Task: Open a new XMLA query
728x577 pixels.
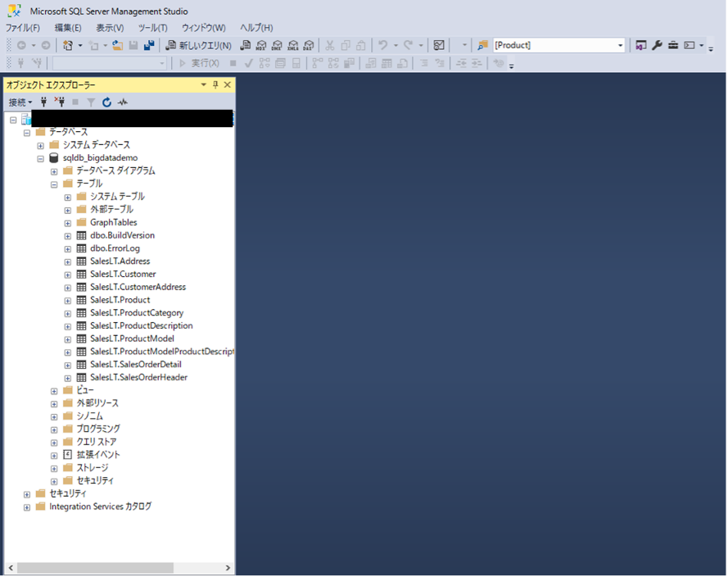Action: tap(293, 45)
